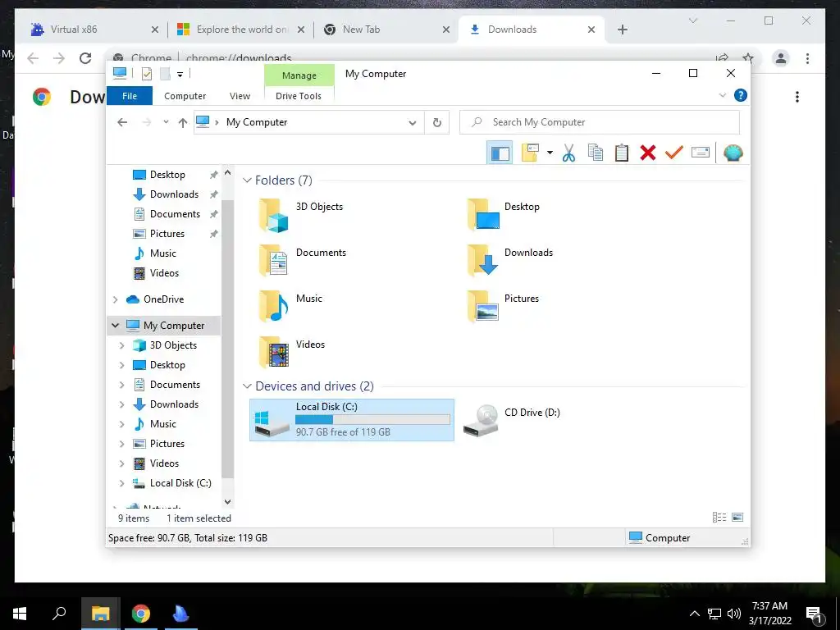Expand the ribbon using the chevron
Screen dimensions: 840x630
[x=722, y=95]
